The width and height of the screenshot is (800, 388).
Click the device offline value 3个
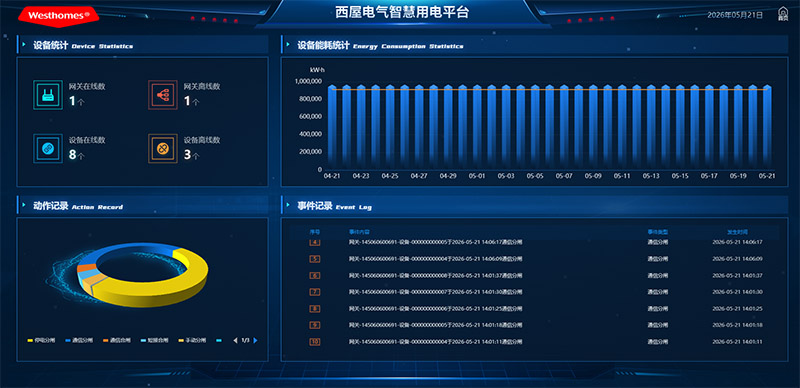click(192, 155)
